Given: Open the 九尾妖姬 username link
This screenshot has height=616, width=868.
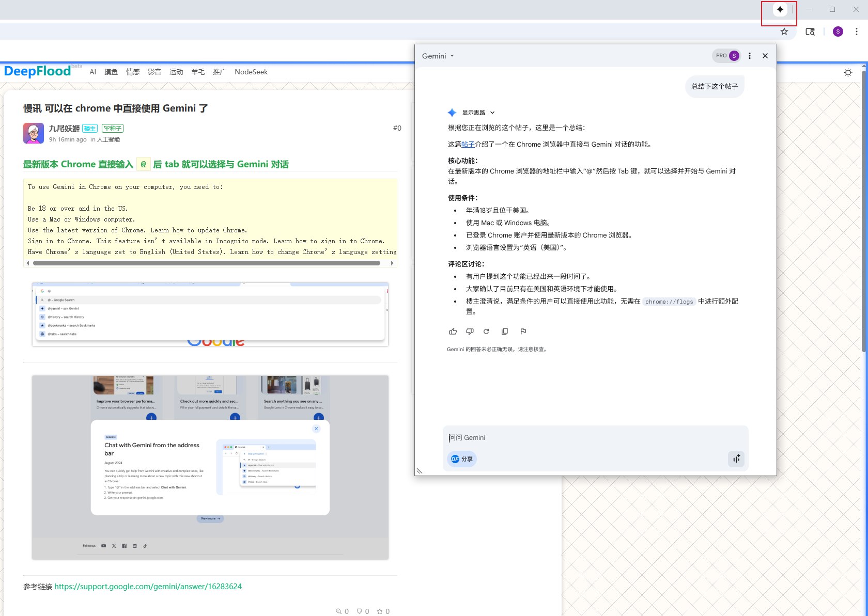Looking at the screenshot, I should tap(64, 128).
